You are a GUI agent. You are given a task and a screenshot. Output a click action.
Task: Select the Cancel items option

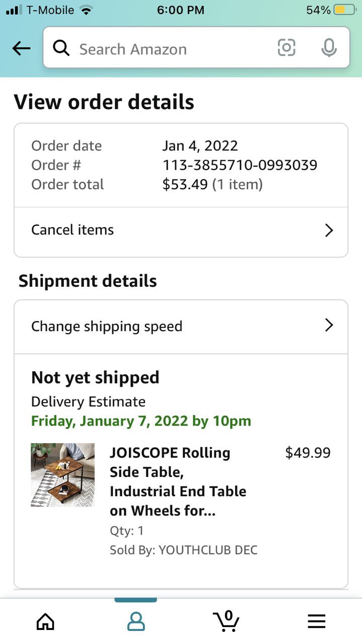pyautogui.click(x=73, y=230)
